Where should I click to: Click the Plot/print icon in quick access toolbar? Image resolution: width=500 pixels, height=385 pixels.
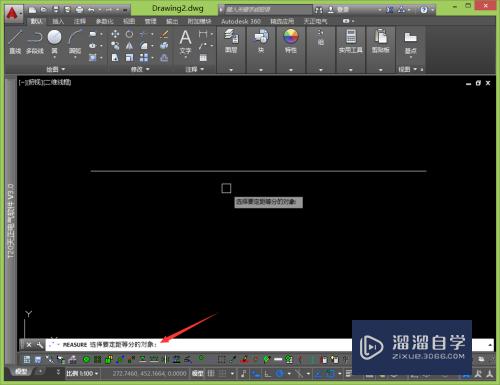point(79,10)
